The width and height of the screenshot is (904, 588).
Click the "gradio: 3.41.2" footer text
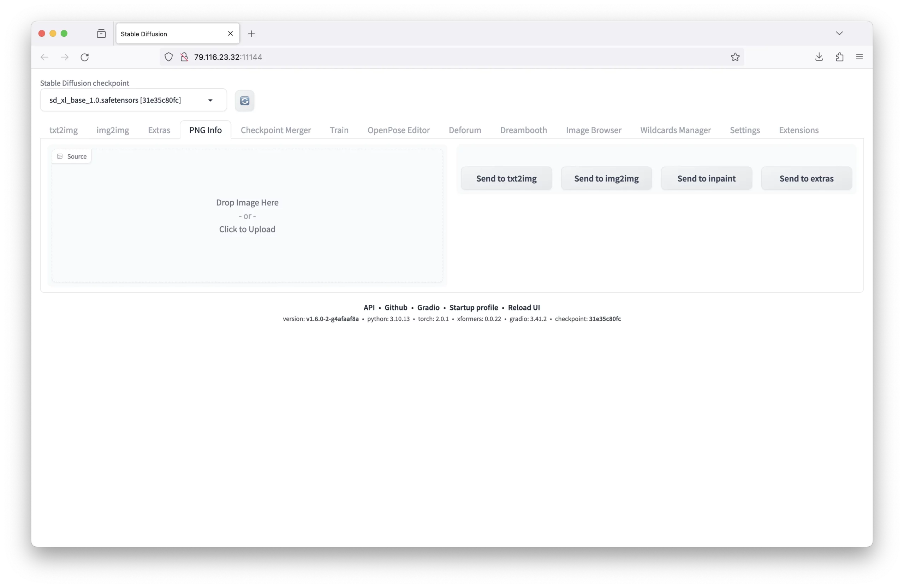528,319
